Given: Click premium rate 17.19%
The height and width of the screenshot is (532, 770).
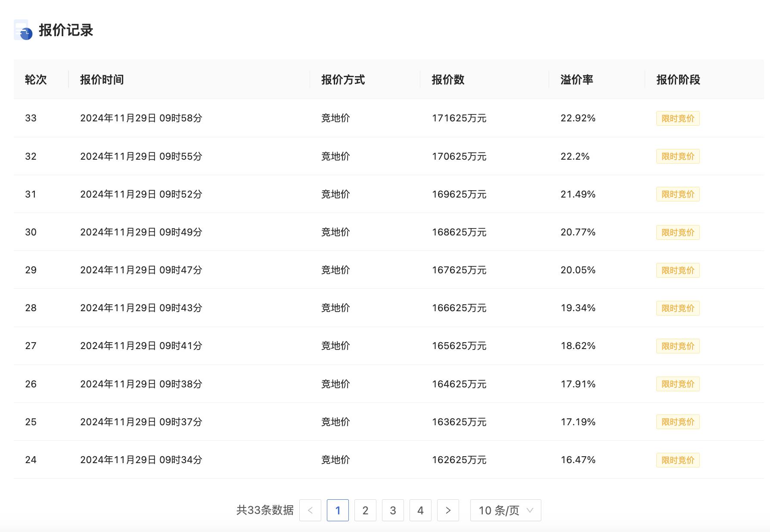Looking at the screenshot, I should (x=578, y=422).
